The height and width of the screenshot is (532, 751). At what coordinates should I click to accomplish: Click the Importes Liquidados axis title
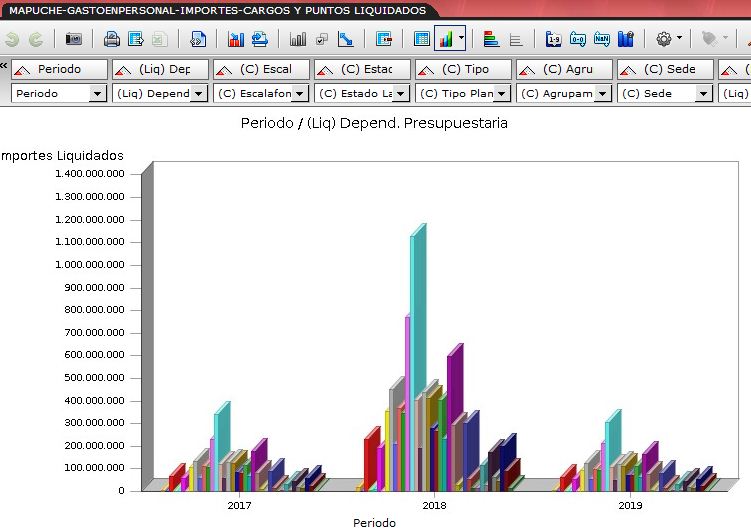tap(62, 156)
